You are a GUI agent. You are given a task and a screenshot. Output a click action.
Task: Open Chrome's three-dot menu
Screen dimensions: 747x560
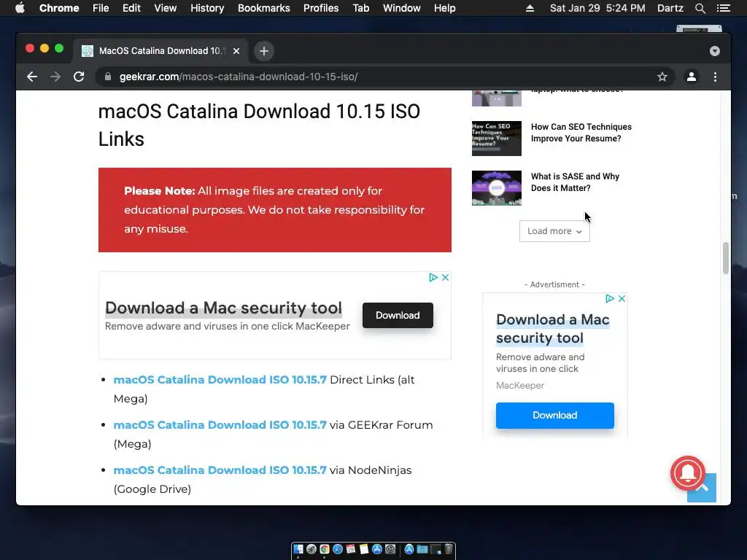click(x=715, y=77)
